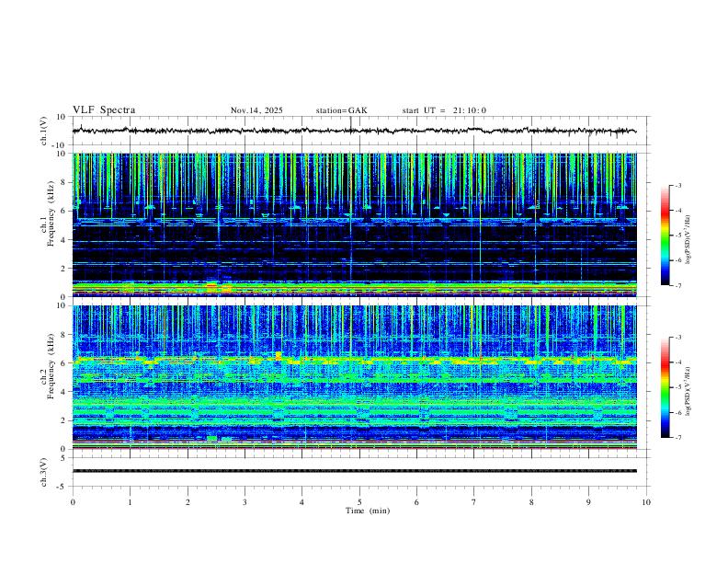Click the "-4" label on ch.2 colorbar
Screen dimensions: 728x563
pyautogui.click(x=678, y=362)
